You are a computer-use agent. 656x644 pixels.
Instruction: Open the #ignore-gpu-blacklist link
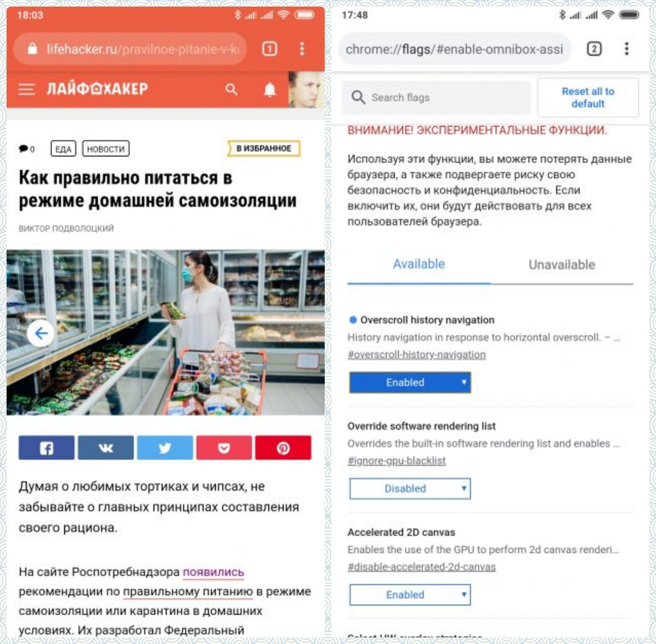(397, 461)
